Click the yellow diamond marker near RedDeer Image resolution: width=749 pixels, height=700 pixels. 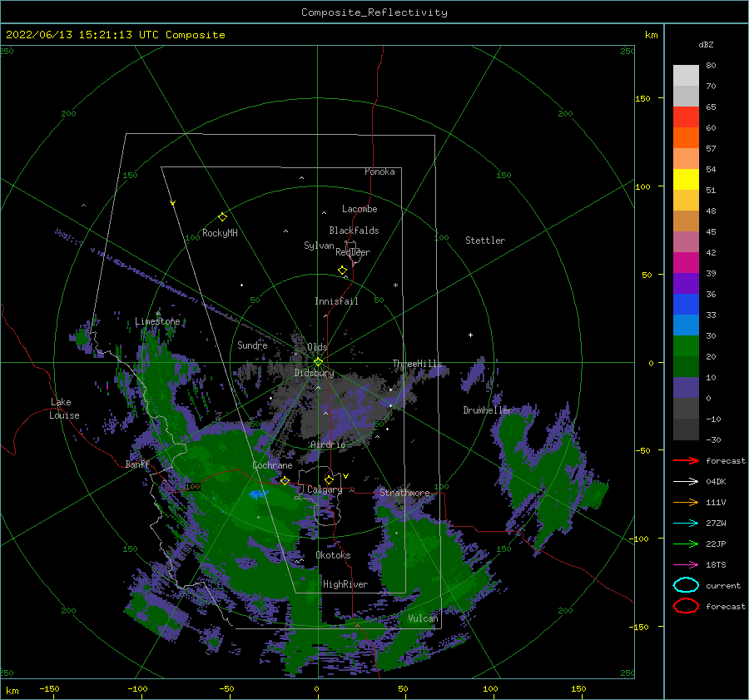tap(343, 270)
